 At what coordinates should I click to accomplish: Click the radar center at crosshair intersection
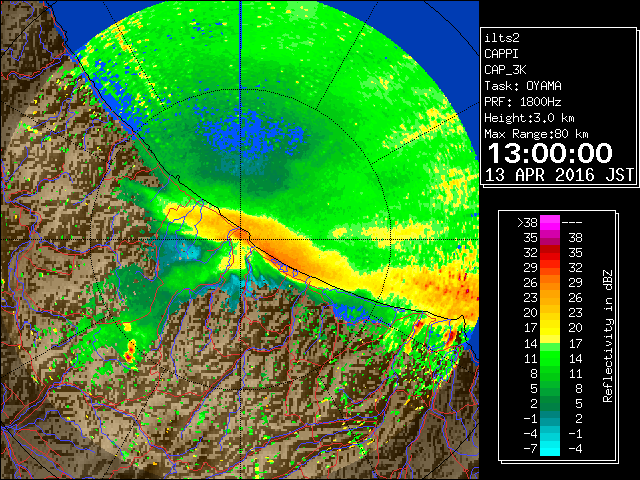pos(240,239)
